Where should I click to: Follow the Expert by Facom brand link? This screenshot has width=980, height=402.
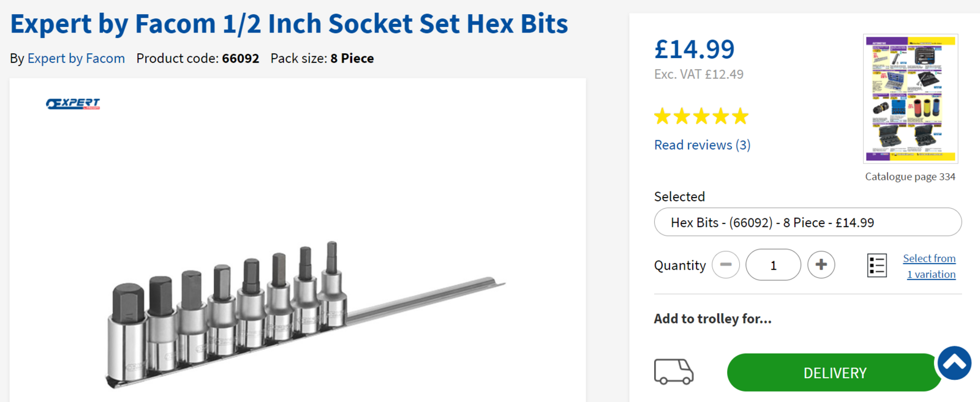pyautogui.click(x=76, y=59)
